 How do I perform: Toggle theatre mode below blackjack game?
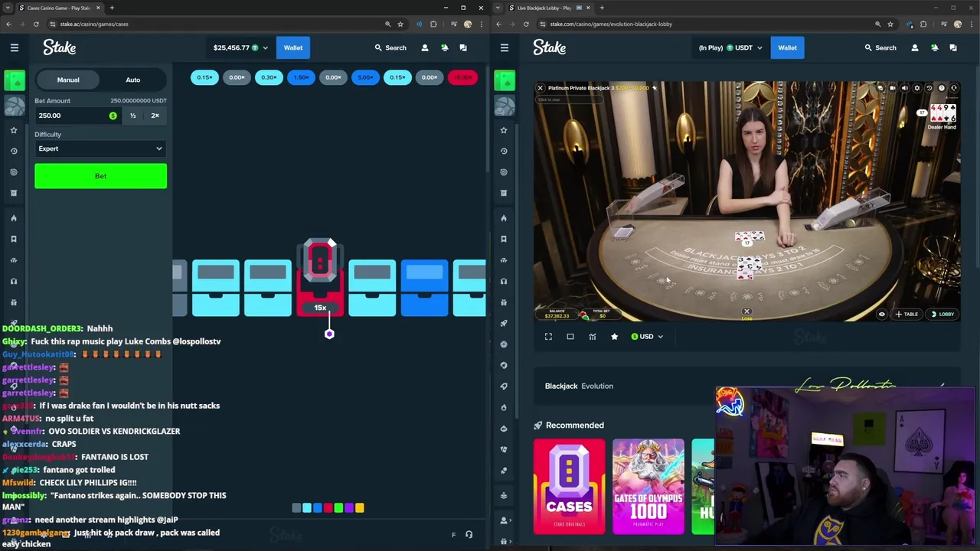pos(570,337)
